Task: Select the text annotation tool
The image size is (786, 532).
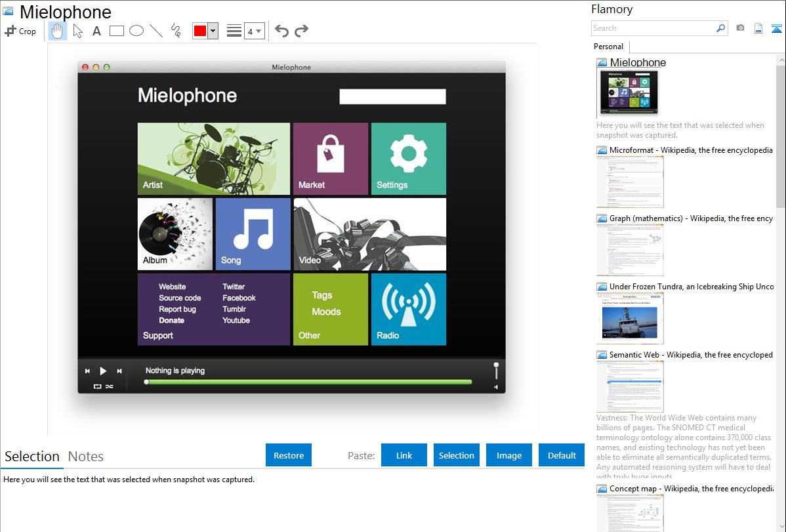Action: pos(96,31)
